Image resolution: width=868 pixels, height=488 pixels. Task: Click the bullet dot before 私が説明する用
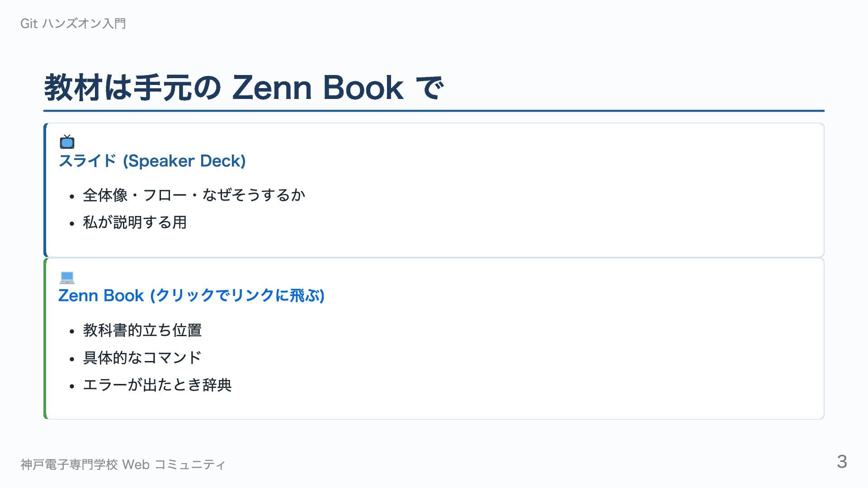pos(72,224)
